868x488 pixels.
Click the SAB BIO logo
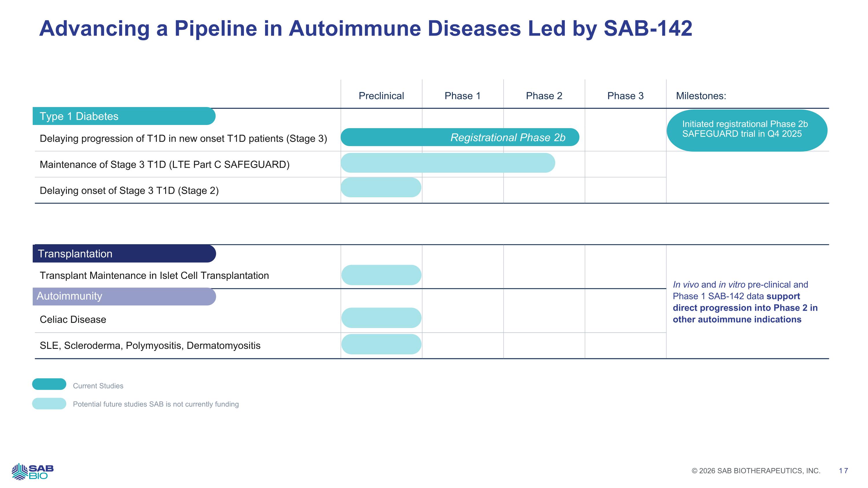click(33, 471)
